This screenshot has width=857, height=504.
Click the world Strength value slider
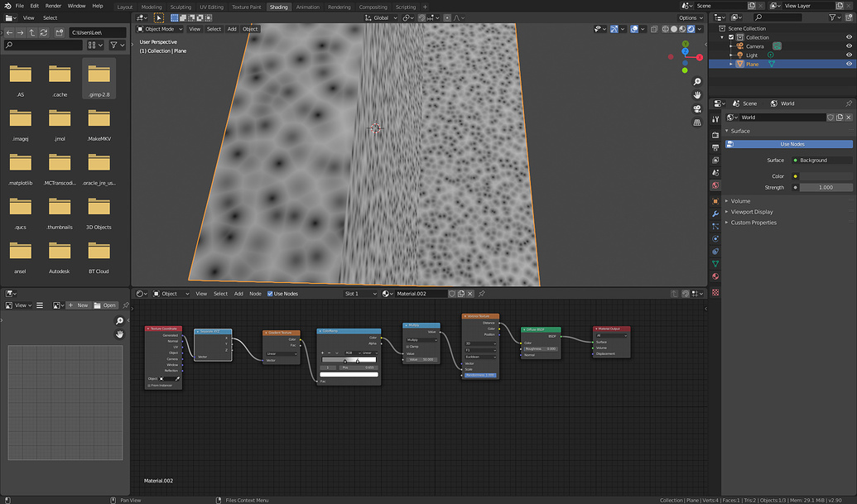click(826, 187)
